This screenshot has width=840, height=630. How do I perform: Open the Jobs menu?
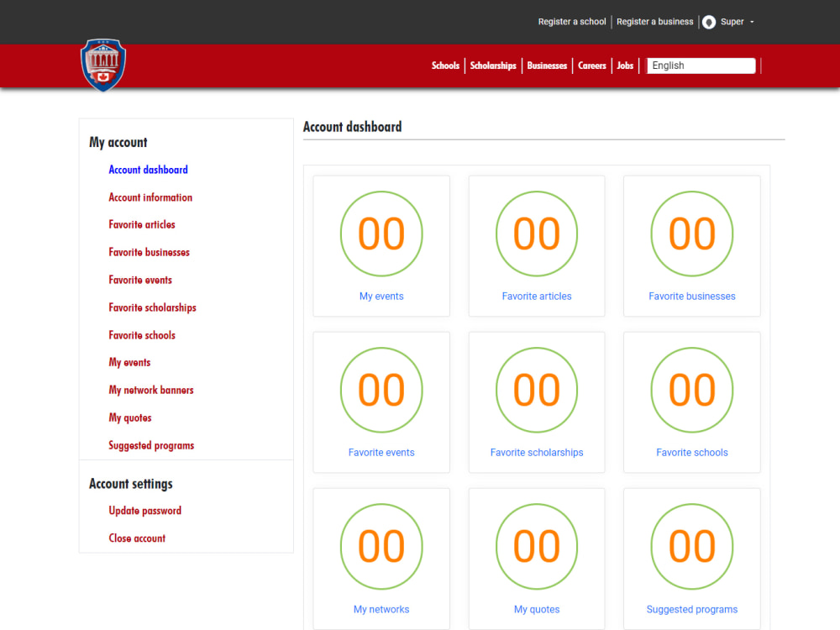pos(625,66)
